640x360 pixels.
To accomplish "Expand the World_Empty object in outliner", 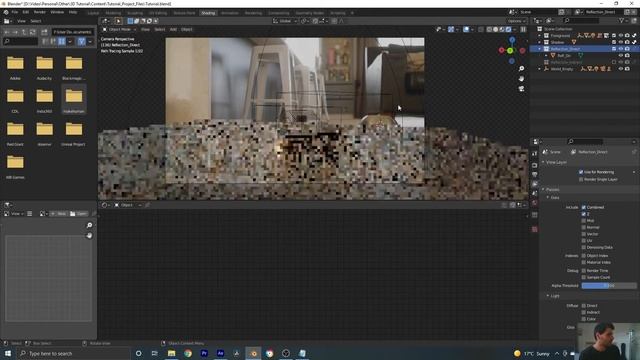I will click(x=540, y=69).
